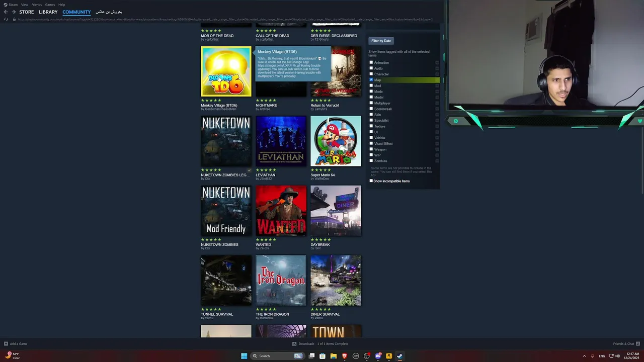The height and width of the screenshot is (362, 644).
Task: Open the Steam menu
Action: tap(13, 5)
